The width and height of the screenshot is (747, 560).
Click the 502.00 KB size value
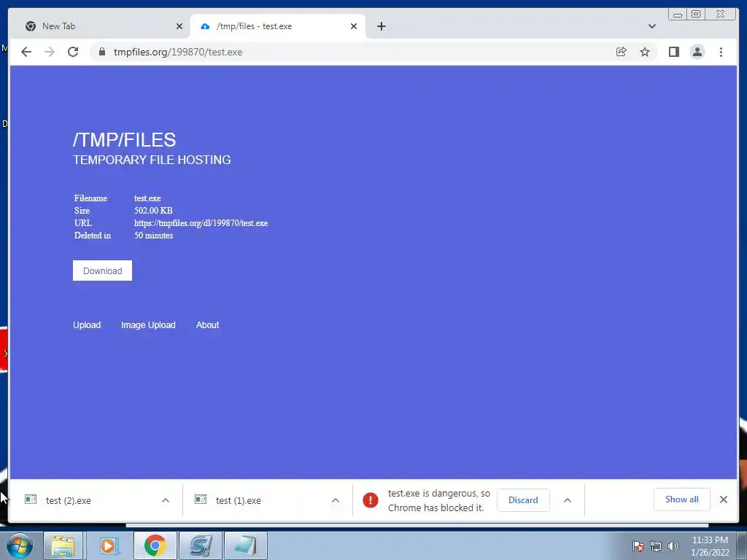click(x=153, y=211)
